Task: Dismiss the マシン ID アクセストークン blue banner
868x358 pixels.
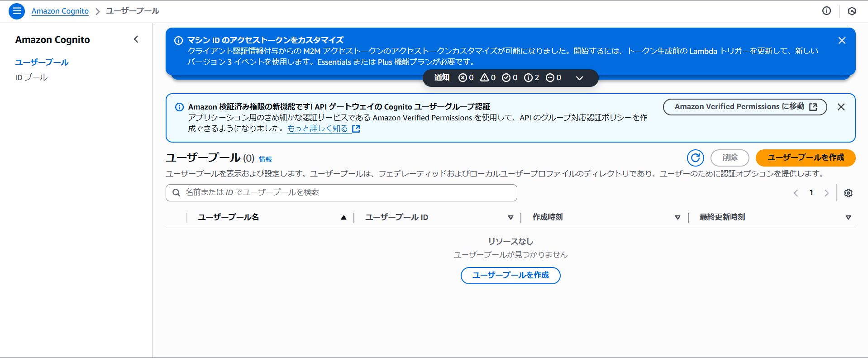Action: pos(842,40)
